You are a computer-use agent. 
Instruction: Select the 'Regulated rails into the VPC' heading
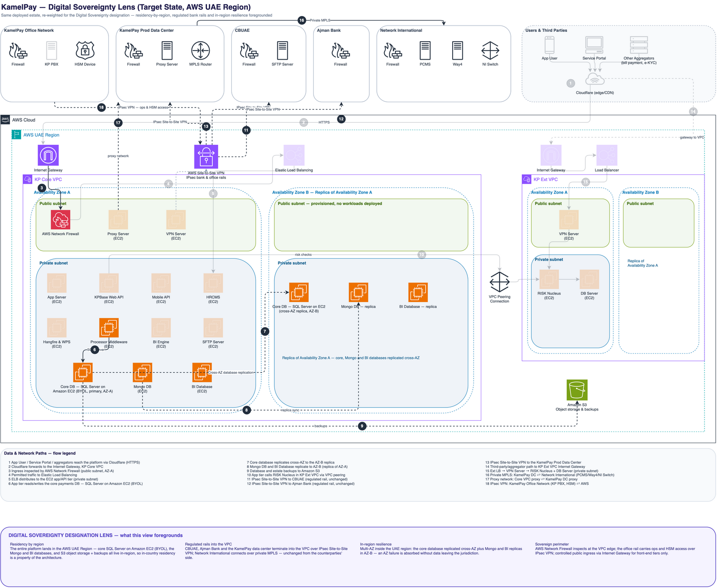[x=208, y=544]
